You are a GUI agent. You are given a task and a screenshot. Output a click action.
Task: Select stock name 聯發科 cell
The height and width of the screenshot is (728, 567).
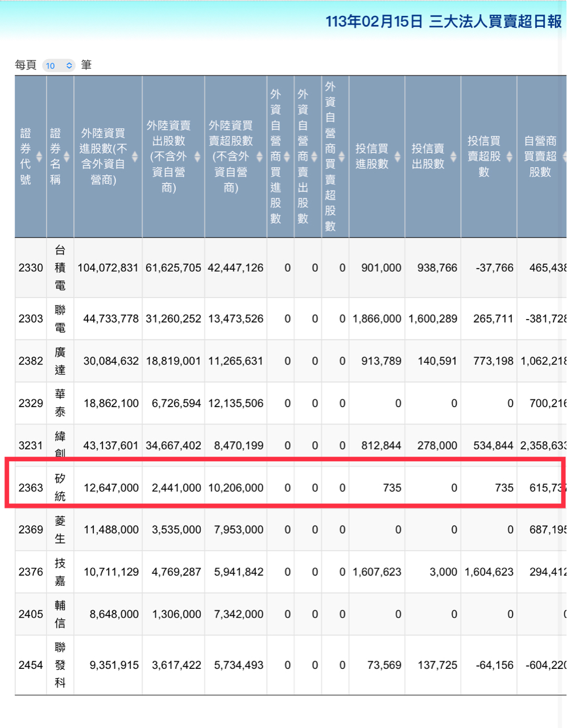[x=60, y=665]
